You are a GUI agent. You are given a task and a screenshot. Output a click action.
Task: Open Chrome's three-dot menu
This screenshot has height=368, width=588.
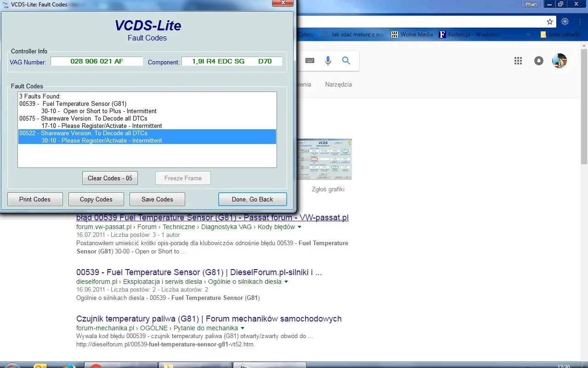pos(579,22)
